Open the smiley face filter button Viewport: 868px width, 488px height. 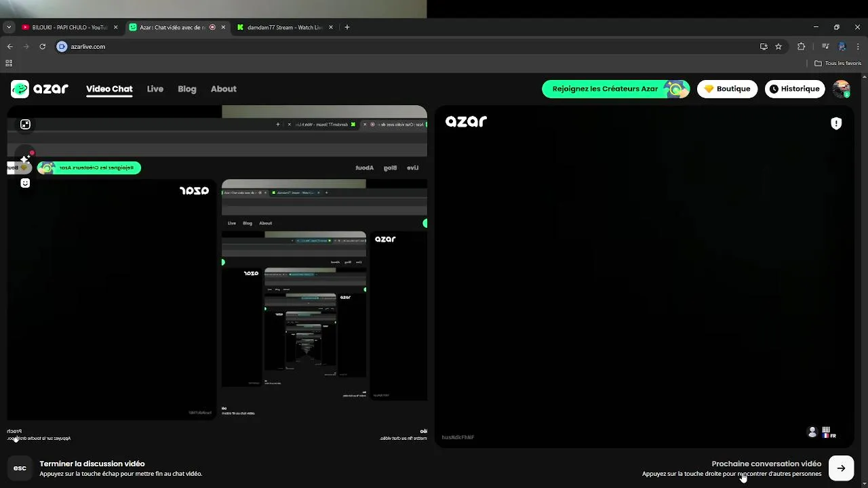coord(25,183)
